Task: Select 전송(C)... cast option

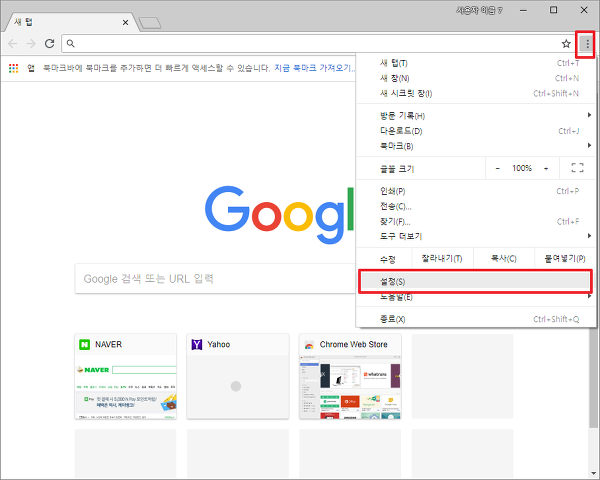Action: click(x=476, y=206)
